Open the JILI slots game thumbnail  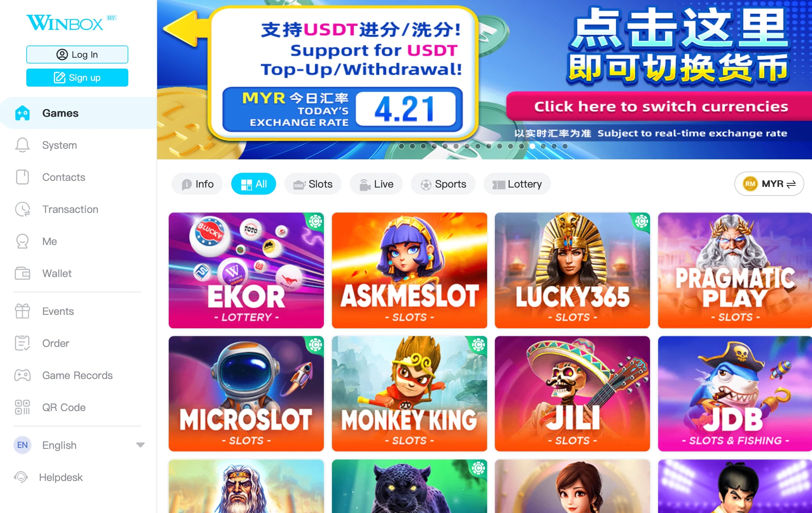[x=572, y=394]
